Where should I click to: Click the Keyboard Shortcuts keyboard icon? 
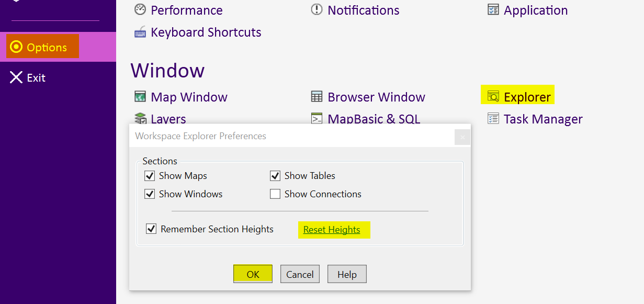pos(140,32)
